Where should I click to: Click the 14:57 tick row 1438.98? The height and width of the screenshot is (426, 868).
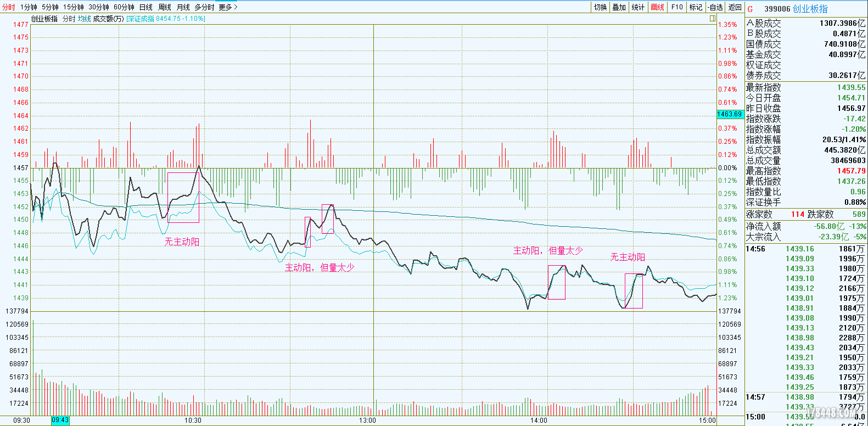coord(806,397)
